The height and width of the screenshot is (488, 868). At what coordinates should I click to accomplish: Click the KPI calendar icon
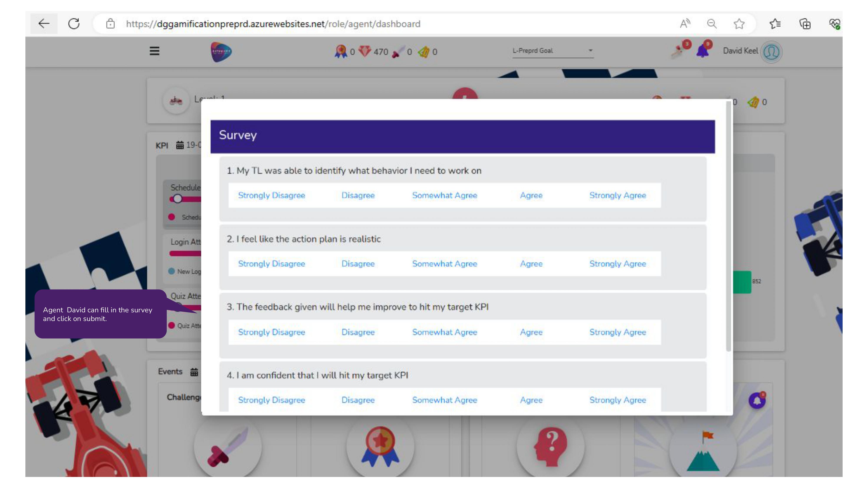tap(180, 145)
